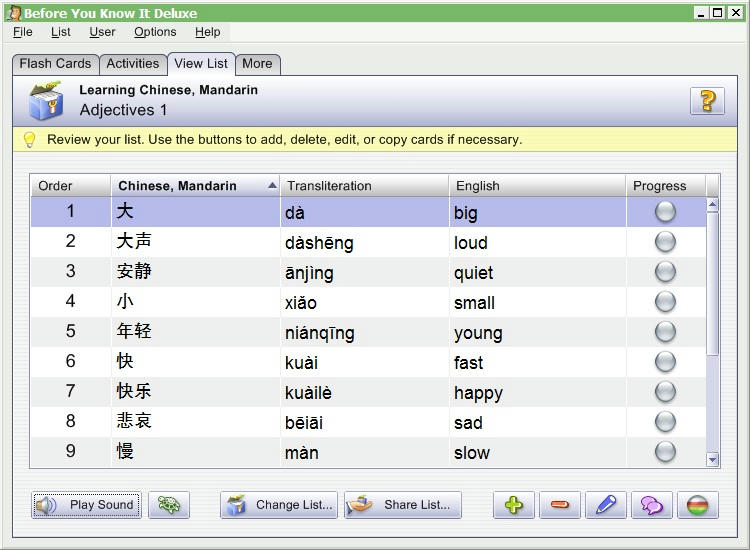Open the User menu

[102, 32]
